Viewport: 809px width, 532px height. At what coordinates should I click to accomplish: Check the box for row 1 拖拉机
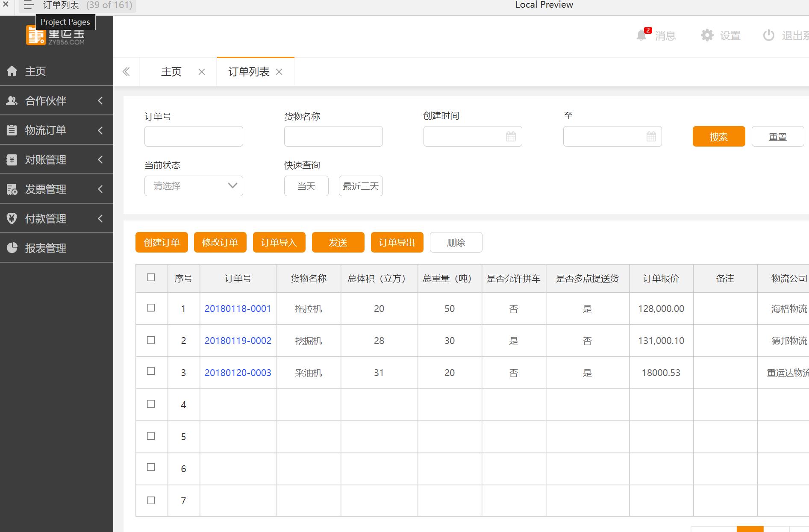[151, 308]
